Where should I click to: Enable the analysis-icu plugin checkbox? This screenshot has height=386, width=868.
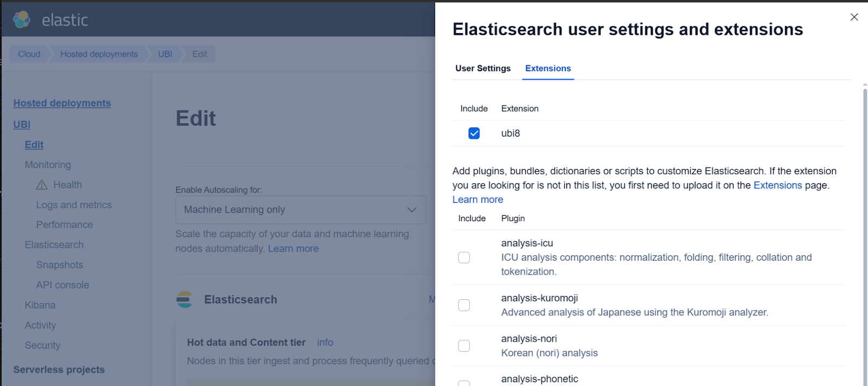pyautogui.click(x=464, y=258)
